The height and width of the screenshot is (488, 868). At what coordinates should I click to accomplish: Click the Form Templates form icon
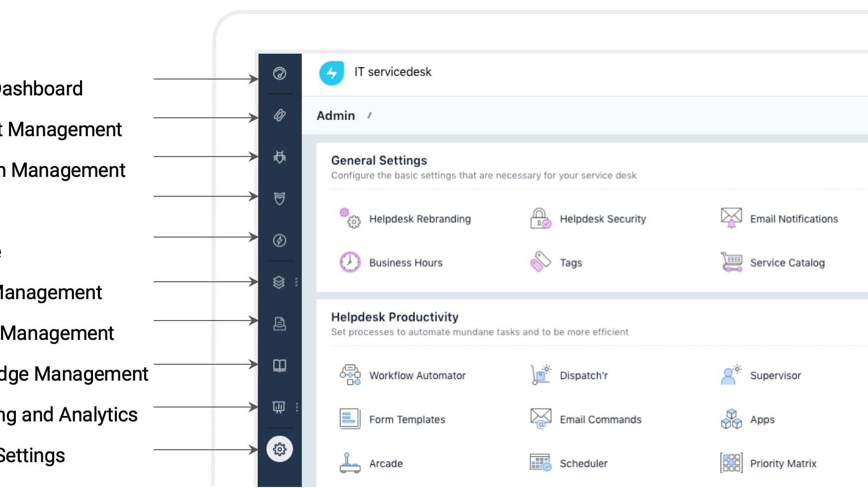(x=350, y=419)
